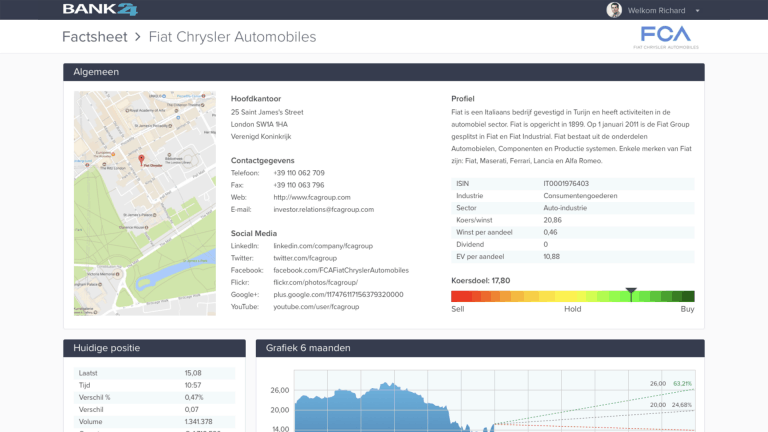Open the BANK24 logo home link

click(100, 9)
